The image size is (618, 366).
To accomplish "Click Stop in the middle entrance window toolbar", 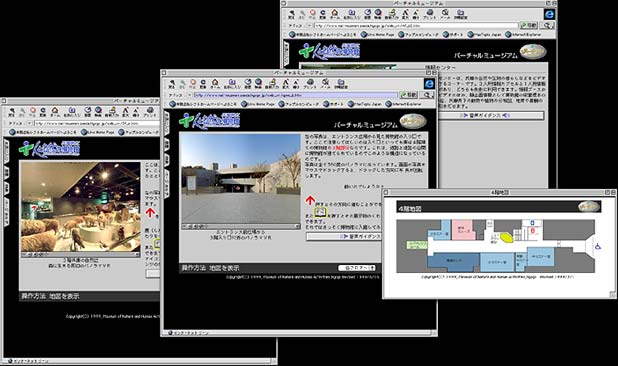I will 193,84.
